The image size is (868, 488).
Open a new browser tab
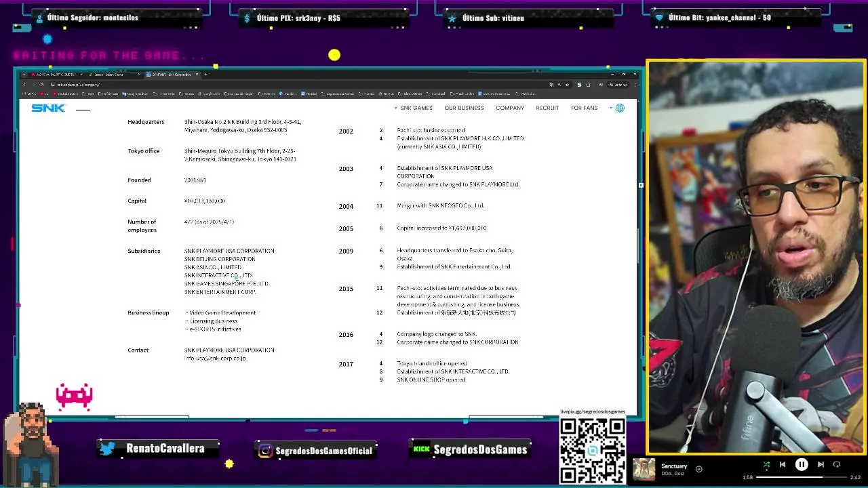pos(205,75)
